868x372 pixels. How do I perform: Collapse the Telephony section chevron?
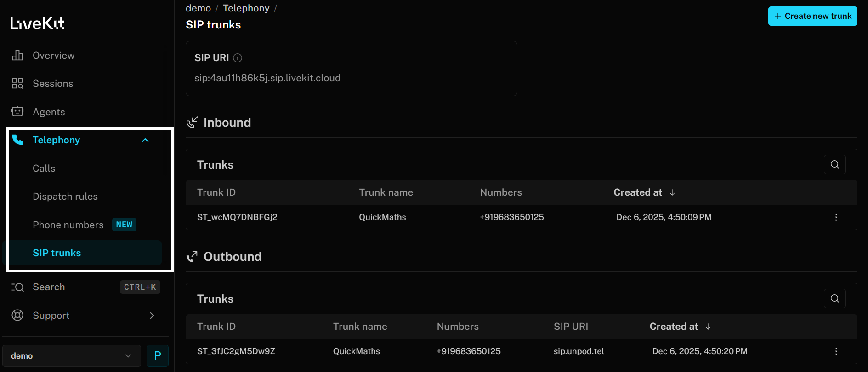point(146,140)
